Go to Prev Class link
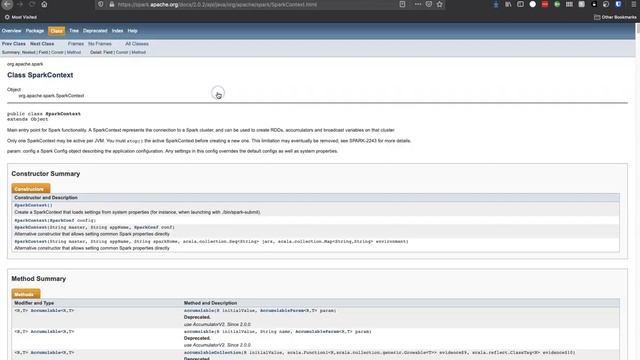Viewport: 640px width, 360px height. pos(13,44)
